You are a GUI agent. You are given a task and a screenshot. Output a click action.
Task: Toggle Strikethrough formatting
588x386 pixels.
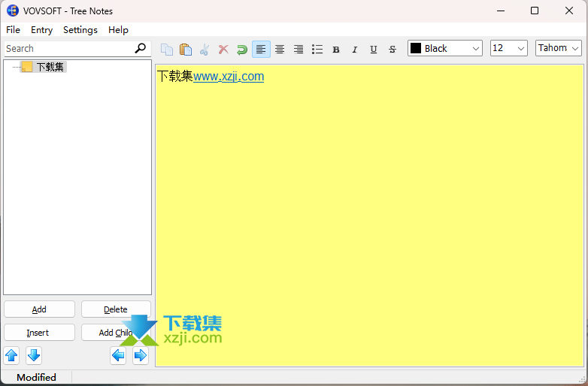393,50
